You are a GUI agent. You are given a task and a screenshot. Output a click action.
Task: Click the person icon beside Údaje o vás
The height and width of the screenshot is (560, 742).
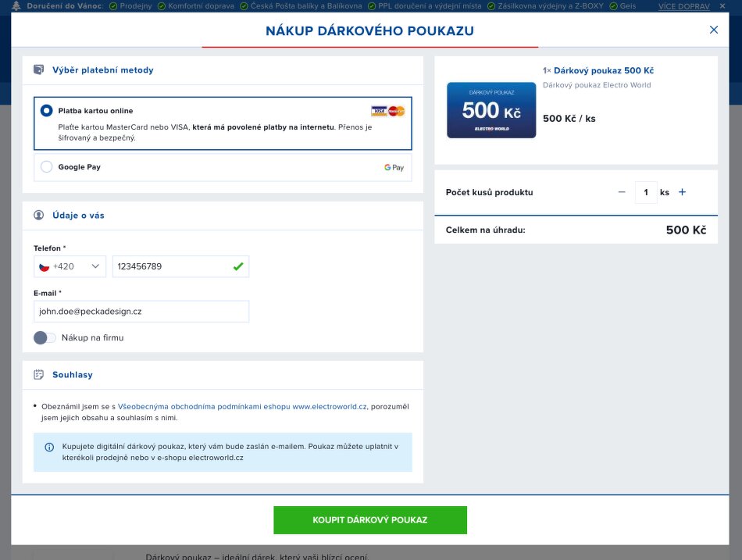click(x=37, y=215)
